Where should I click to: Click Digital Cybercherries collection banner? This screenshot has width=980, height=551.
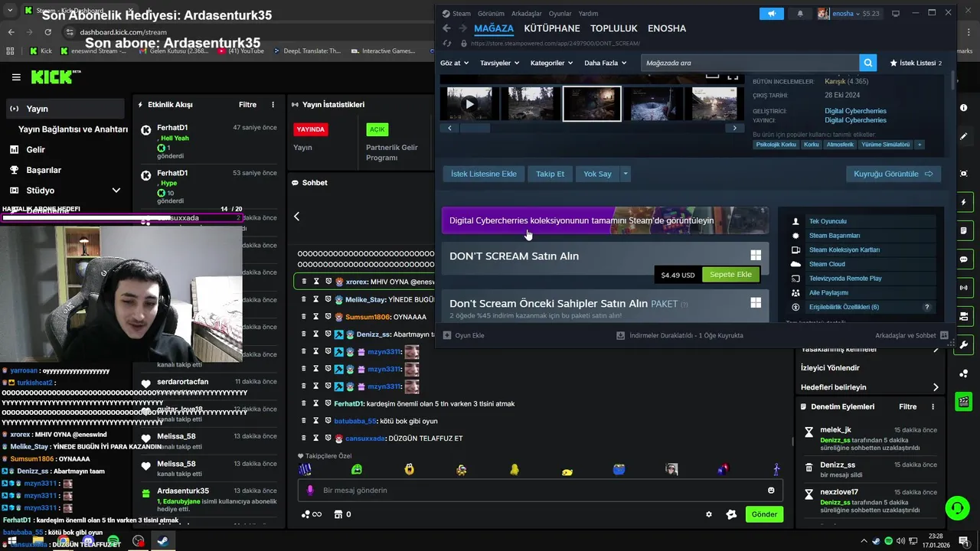605,220
